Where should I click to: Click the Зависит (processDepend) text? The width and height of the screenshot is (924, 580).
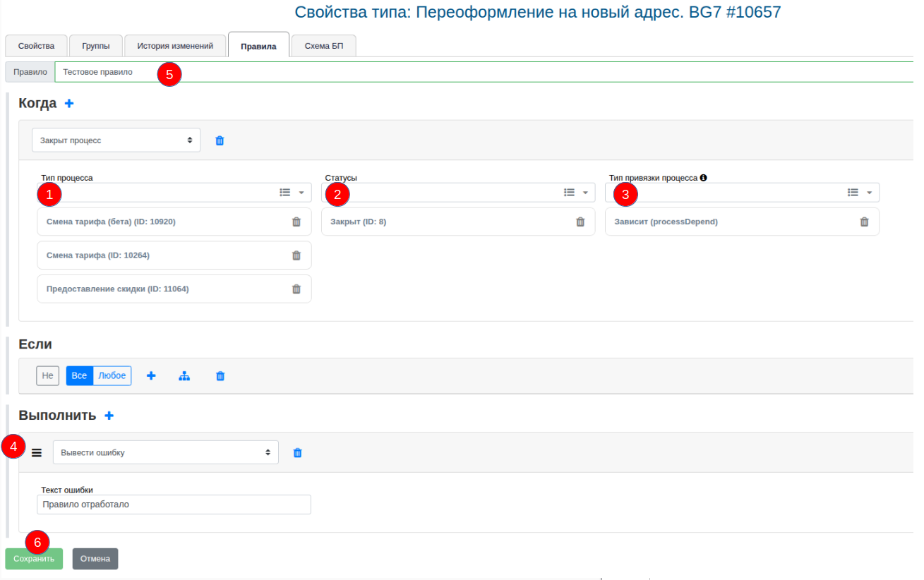point(666,222)
